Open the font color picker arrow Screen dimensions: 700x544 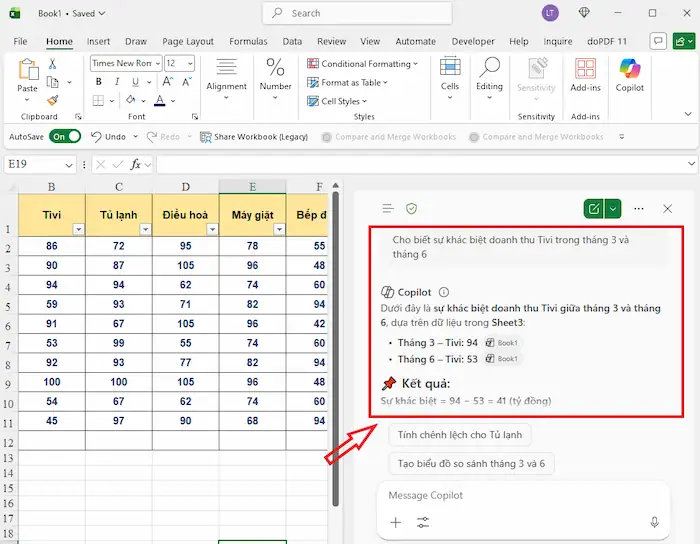click(x=175, y=101)
